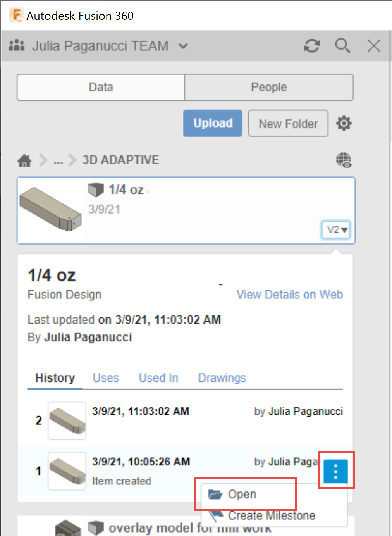Expand Julia Paganucci TEAM dropdown
Viewport: 392px width, 536px height.
tap(183, 46)
